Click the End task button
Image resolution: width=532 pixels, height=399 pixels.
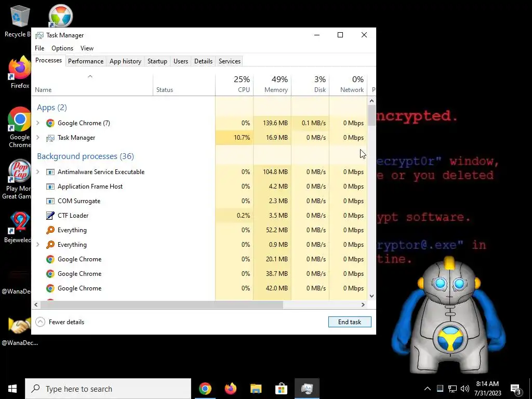point(350,322)
